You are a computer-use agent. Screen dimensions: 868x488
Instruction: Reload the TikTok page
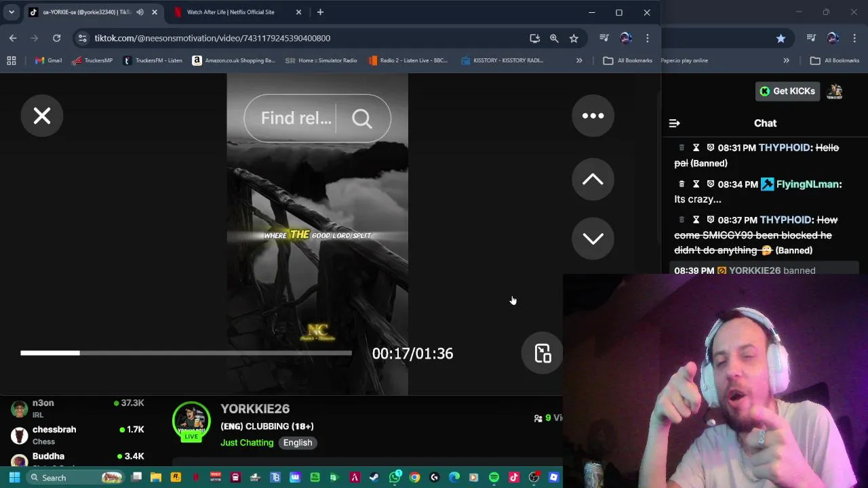point(57,38)
